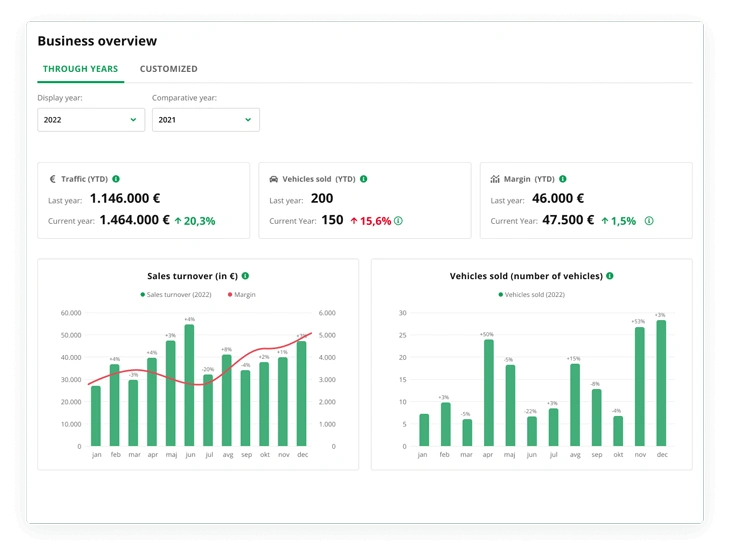This screenshot has height=554, width=729.
Task: Click info icon by Vehicles sold chart title
Action: 610,276
